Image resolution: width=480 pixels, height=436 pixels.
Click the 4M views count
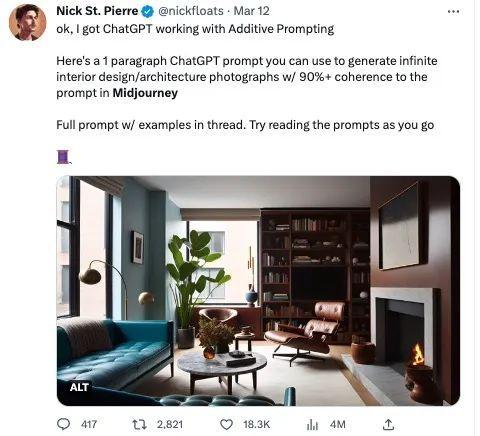click(x=338, y=424)
